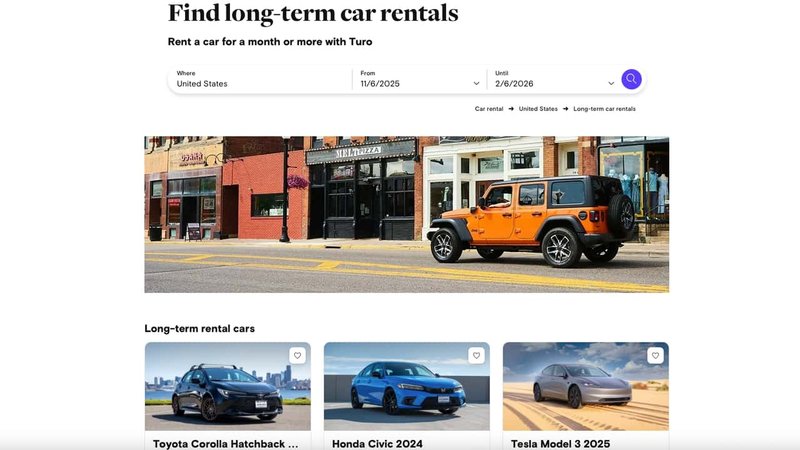Expand the From date dropdown chevron

pyautogui.click(x=476, y=84)
